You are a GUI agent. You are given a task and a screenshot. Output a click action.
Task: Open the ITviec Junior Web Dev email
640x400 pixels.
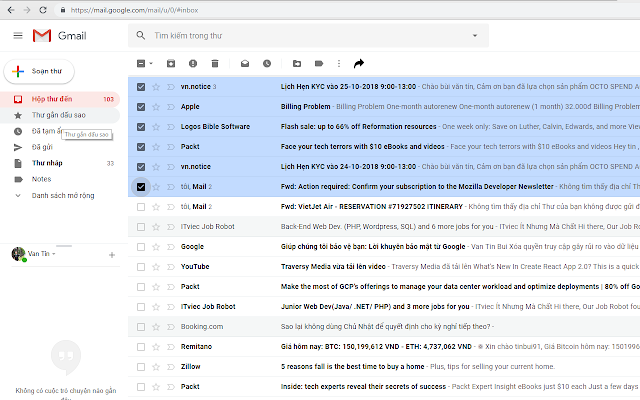point(384,307)
